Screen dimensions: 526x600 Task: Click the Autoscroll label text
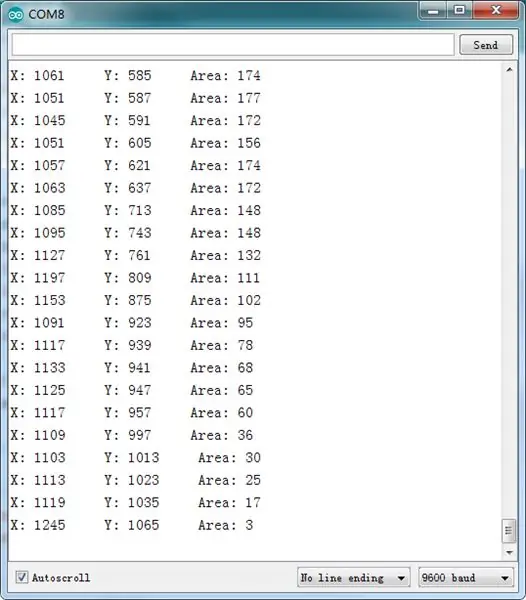coord(61,577)
